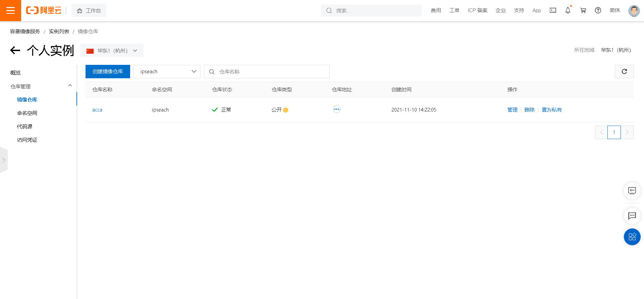Open the shopping cart

coord(583,10)
